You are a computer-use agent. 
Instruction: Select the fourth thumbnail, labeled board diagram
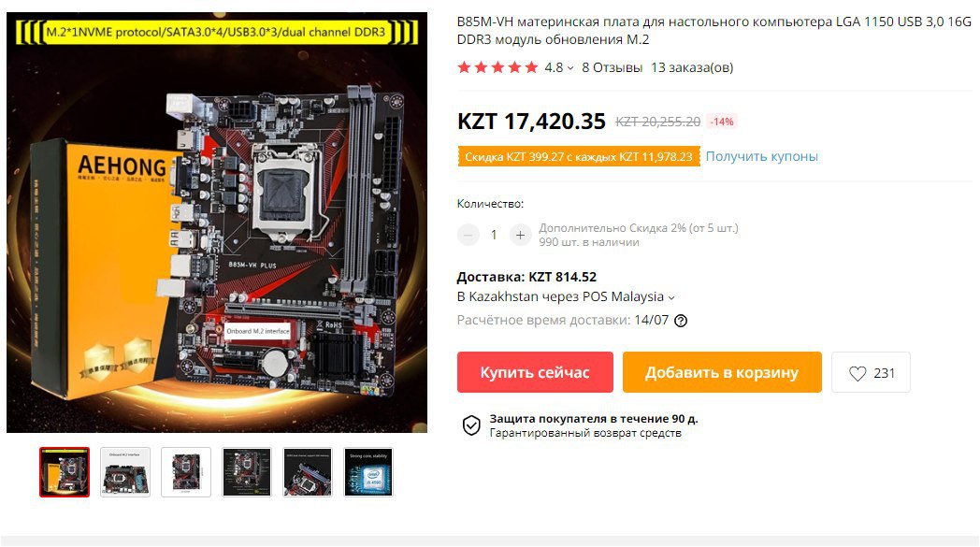point(247,472)
